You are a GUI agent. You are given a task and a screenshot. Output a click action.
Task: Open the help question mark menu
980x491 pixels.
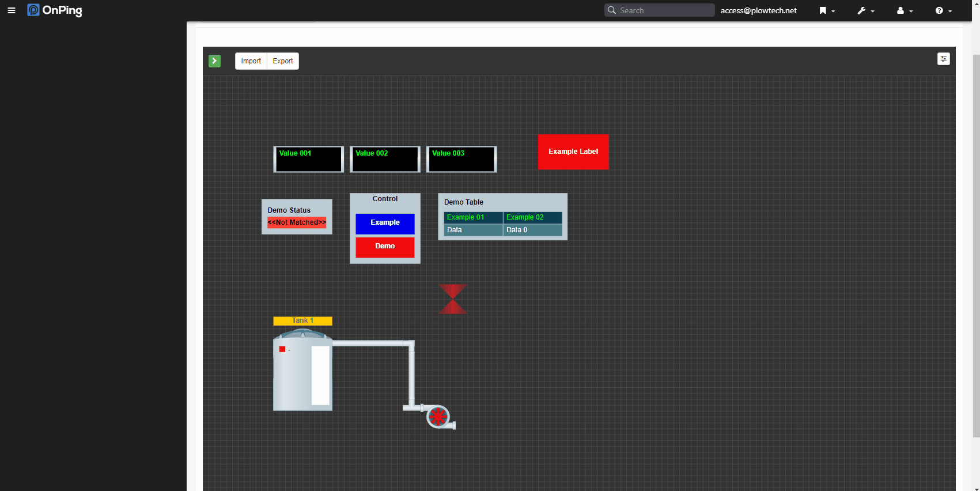click(943, 10)
